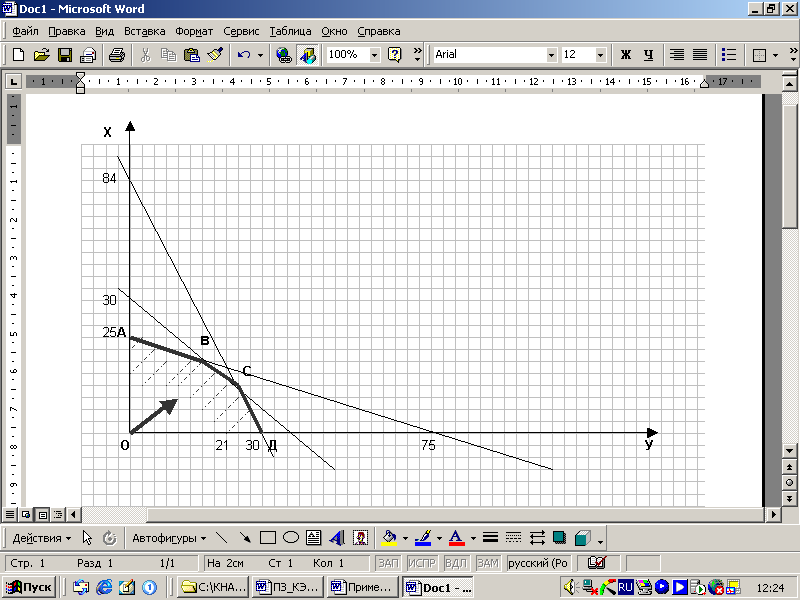Select the Rectangle drawing tool

268,538
